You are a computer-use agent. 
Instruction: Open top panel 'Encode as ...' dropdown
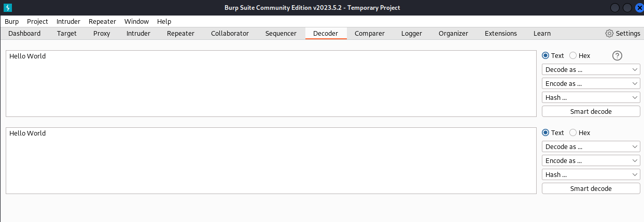[591, 83]
